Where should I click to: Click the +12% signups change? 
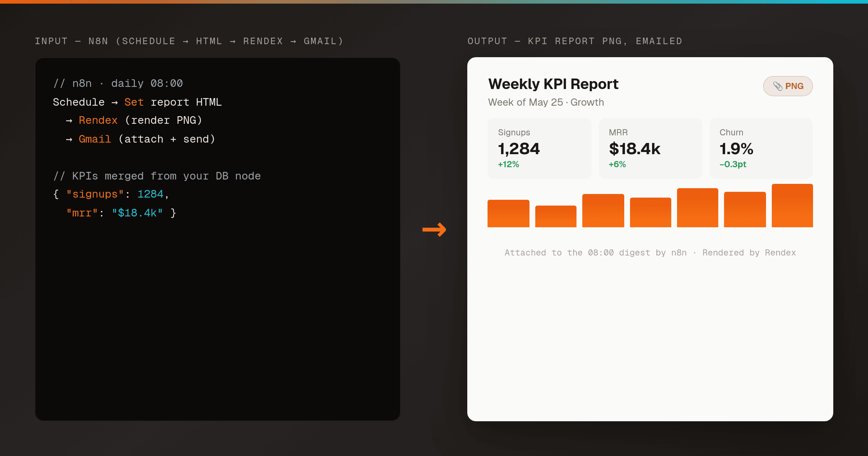point(509,164)
